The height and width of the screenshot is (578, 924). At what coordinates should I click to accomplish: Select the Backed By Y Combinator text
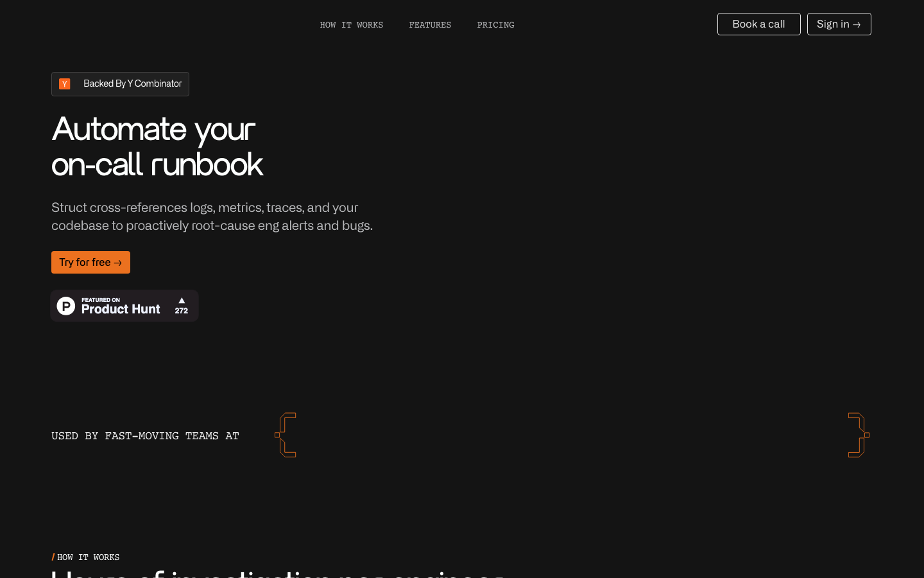[132, 84]
